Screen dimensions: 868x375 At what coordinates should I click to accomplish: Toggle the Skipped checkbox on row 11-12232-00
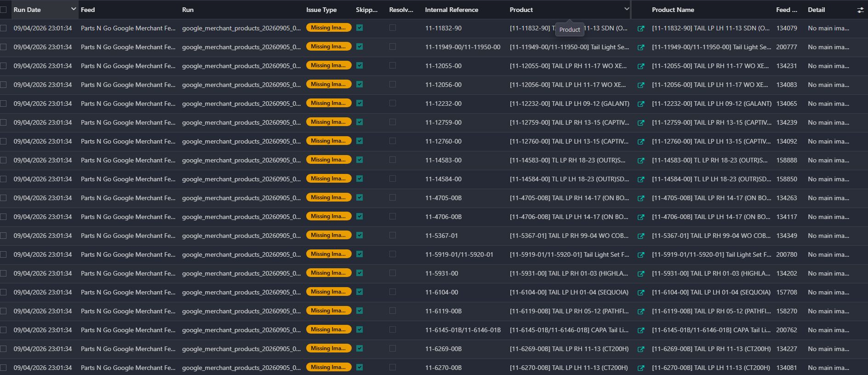360,103
